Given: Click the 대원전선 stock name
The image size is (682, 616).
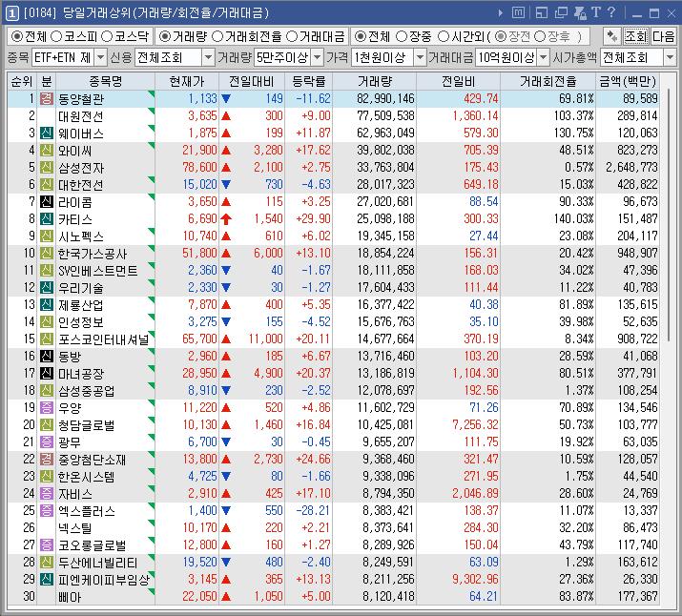Looking at the screenshot, I should coord(81,116).
